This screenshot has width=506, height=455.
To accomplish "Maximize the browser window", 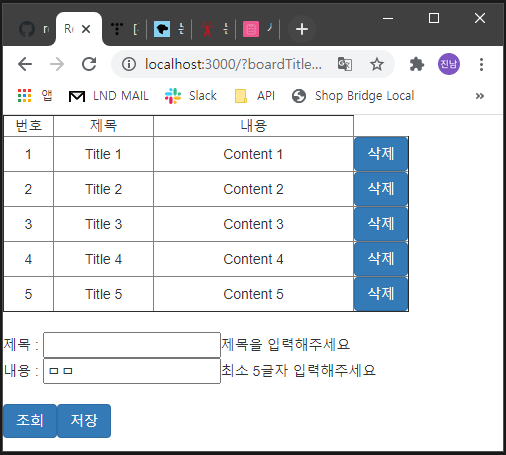I will click(434, 18).
